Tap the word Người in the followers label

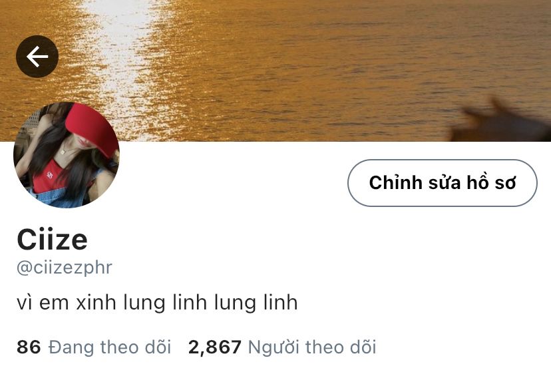click(x=274, y=347)
